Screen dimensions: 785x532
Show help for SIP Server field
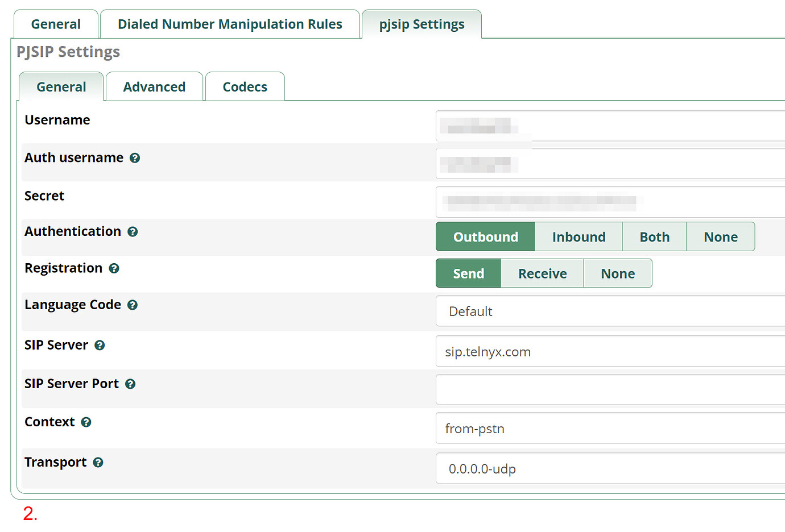[100, 346]
